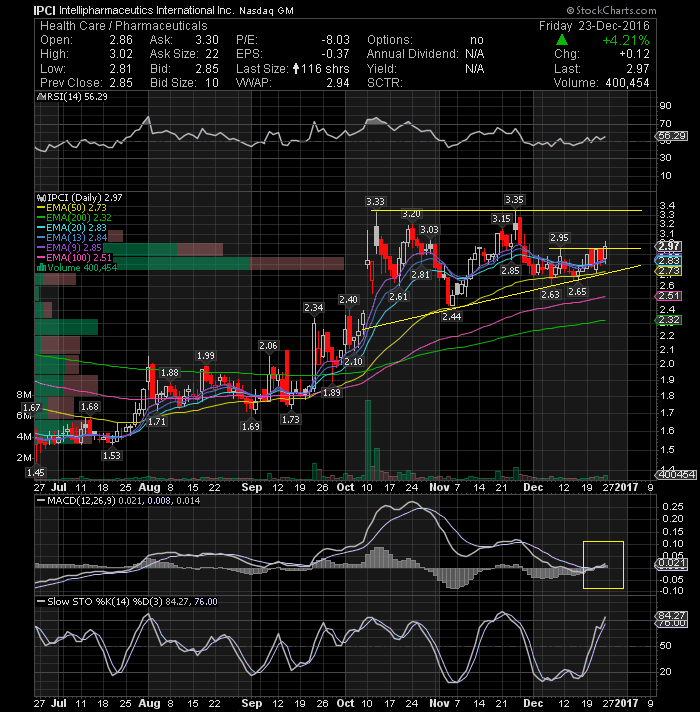Click the Bid Size 10 value
The height and width of the screenshot is (712, 700).
[212, 83]
